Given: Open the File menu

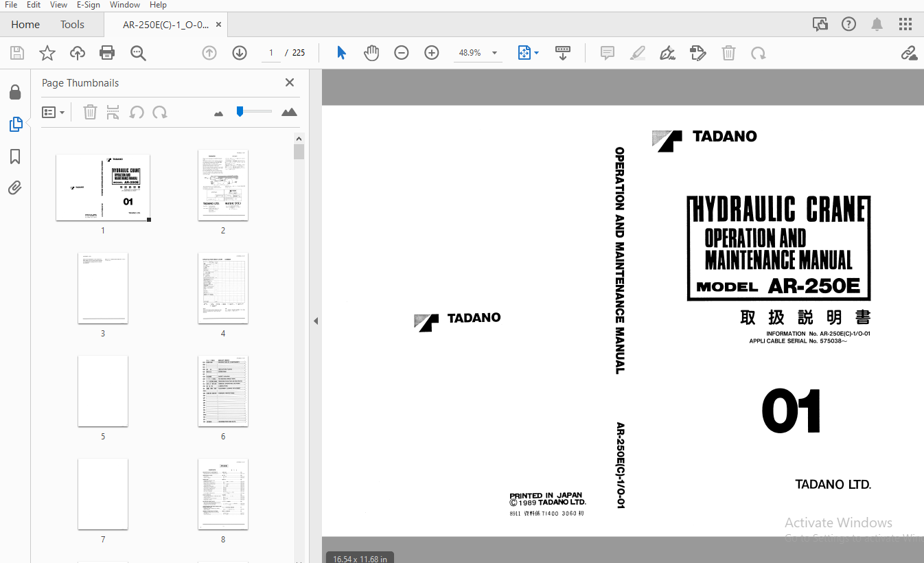Looking at the screenshot, I should click(x=11, y=5).
